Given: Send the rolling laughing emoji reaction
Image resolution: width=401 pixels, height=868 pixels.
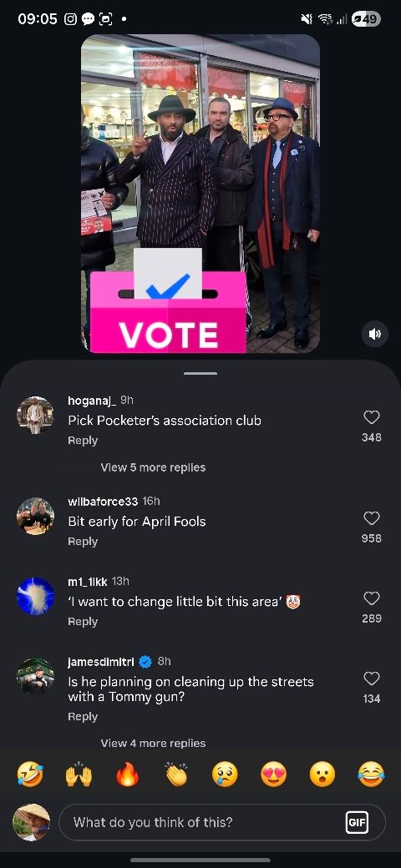Looking at the screenshot, I should tap(30, 775).
